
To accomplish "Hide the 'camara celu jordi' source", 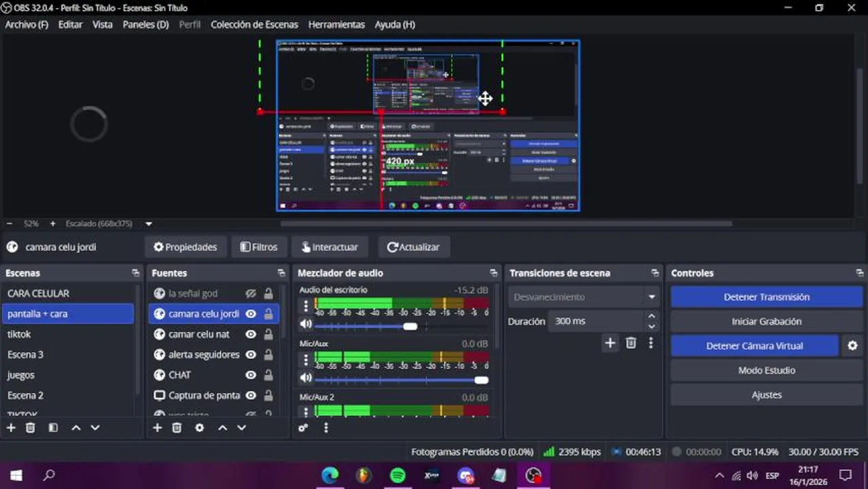I will click(251, 314).
